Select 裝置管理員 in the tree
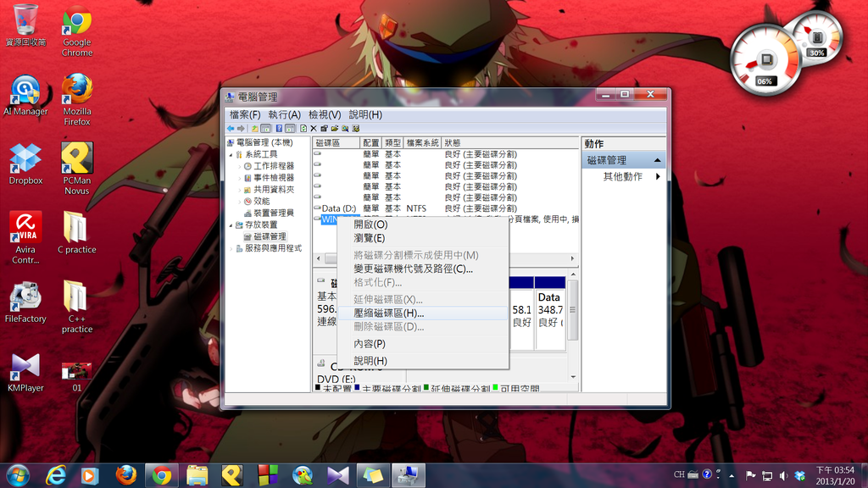Viewport: 868px width, 488px height. pyautogui.click(x=269, y=213)
